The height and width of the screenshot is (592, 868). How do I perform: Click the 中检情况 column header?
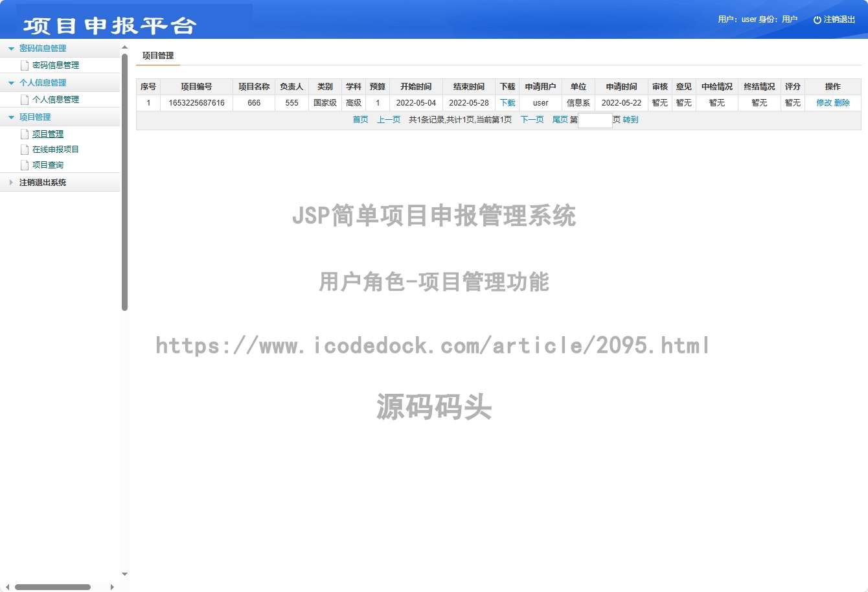coord(717,87)
